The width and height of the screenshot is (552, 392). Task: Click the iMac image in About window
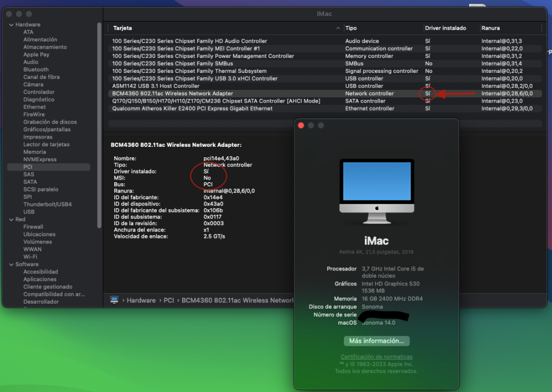pos(376,191)
